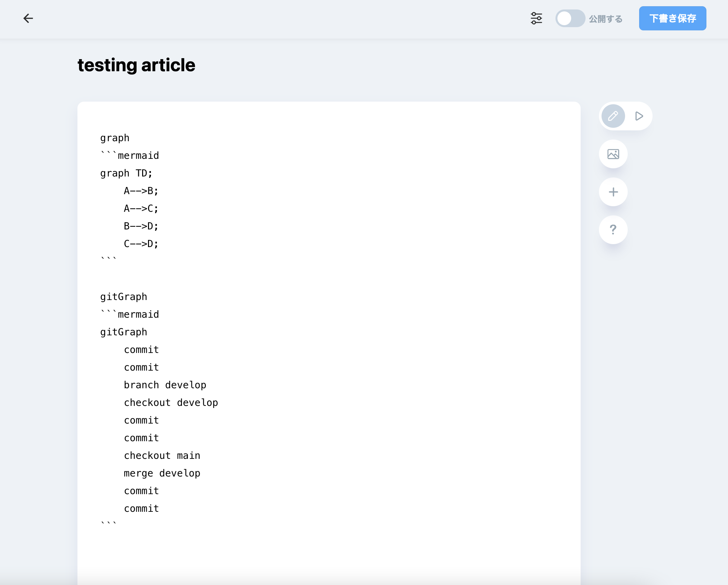The width and height of the screenshot is (728, 585).
Task: Click the checkout main line
Action: (x=162, y=456)
